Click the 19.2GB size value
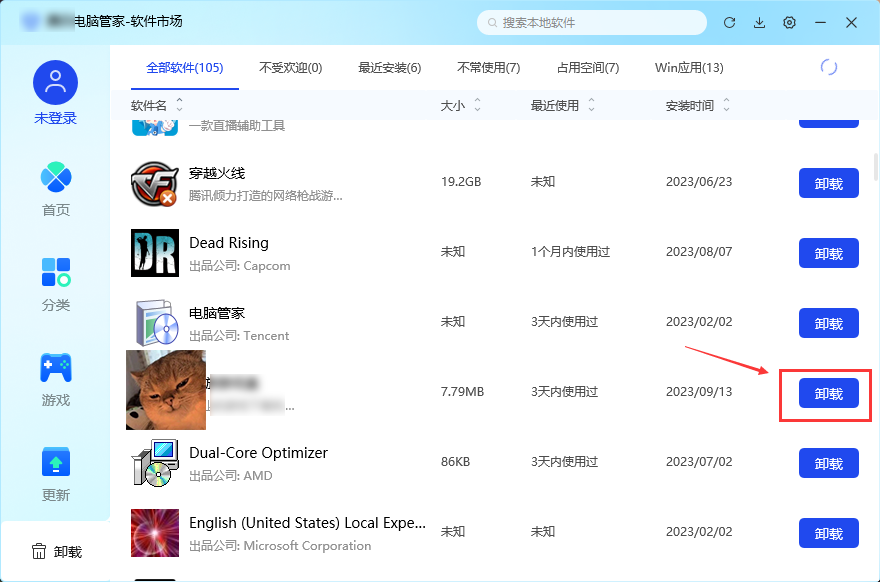This screenshot has height=582, width=880. [x=461, y=182]
